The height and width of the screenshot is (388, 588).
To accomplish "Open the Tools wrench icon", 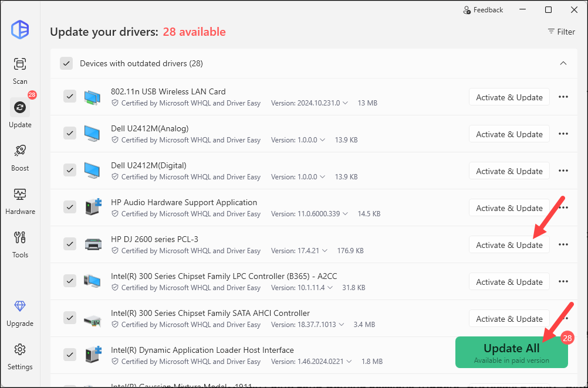I will point(20,237).
